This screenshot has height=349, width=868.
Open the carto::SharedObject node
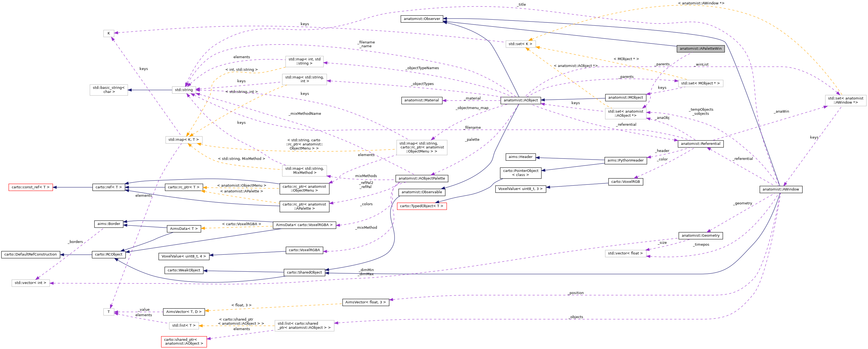pos(304,272)
